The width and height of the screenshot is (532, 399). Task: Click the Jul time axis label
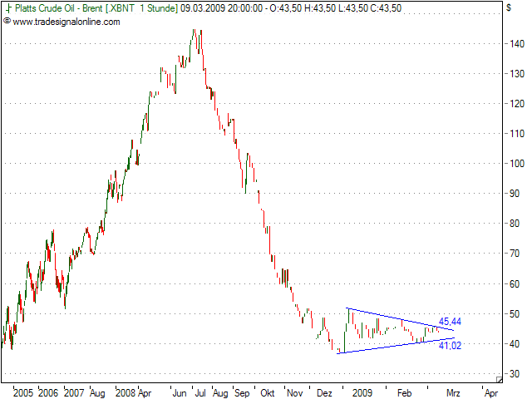coord(200,393)
